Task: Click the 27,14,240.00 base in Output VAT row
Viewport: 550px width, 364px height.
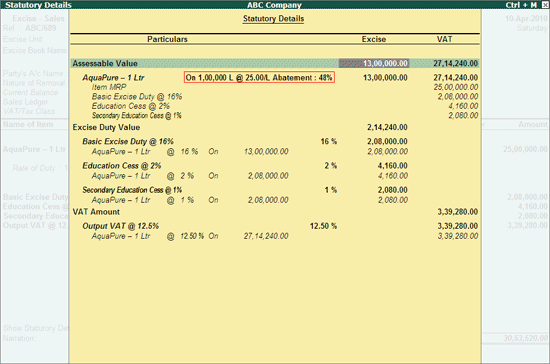Action: 266,236
